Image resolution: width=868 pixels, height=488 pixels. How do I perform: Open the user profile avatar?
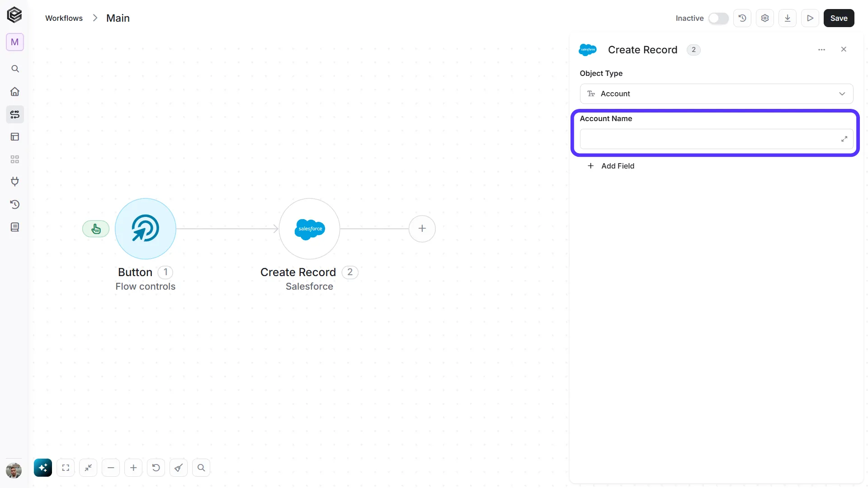[14, 470]
